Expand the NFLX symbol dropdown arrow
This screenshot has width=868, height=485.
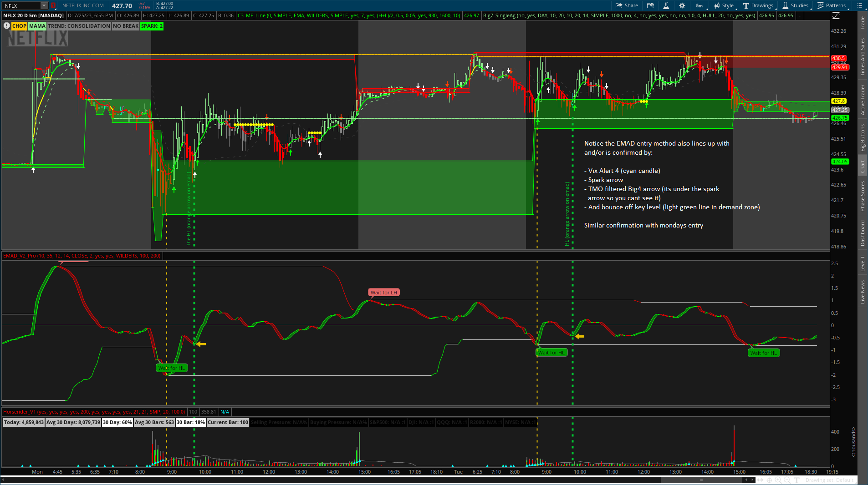(44, 5)
